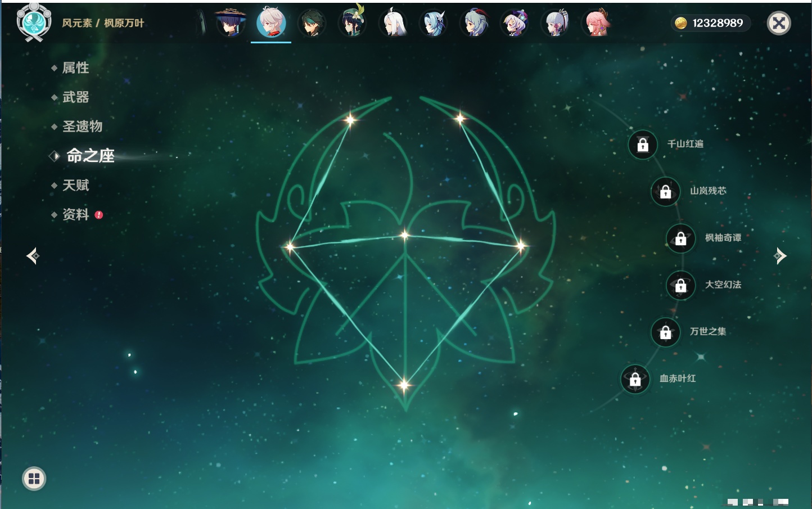The height and width of the screenshot is (509, 812).
Task: Click the 千山红遍 label
Action: pos(685,144)
